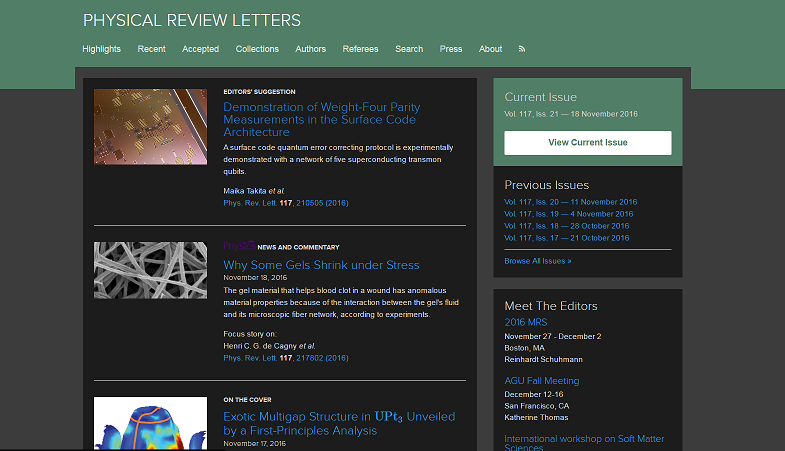Click the editor name Reinhardt Schuhmann
This screenshot has height=451, width=785.
(543, 359)
